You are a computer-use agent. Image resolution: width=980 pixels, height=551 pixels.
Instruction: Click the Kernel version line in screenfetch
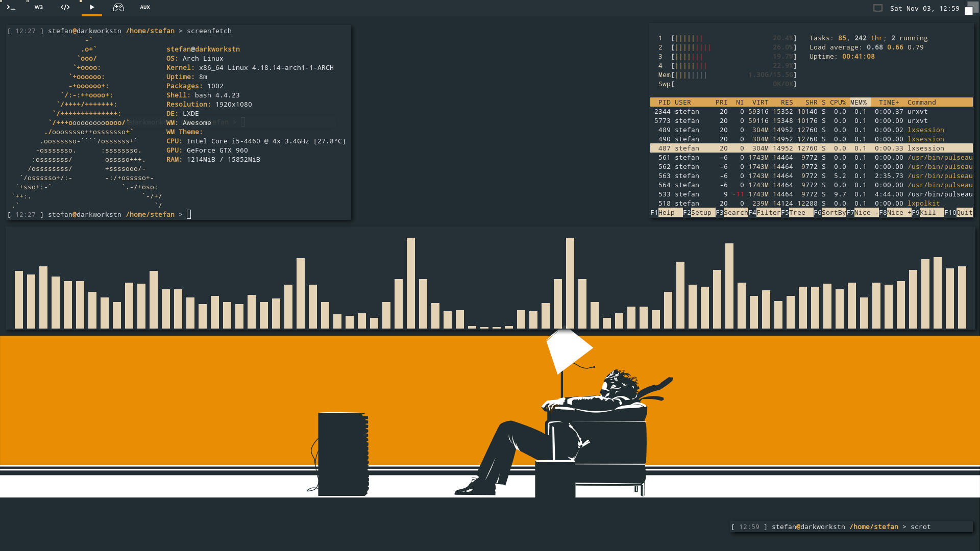click(x=250, y=68)
